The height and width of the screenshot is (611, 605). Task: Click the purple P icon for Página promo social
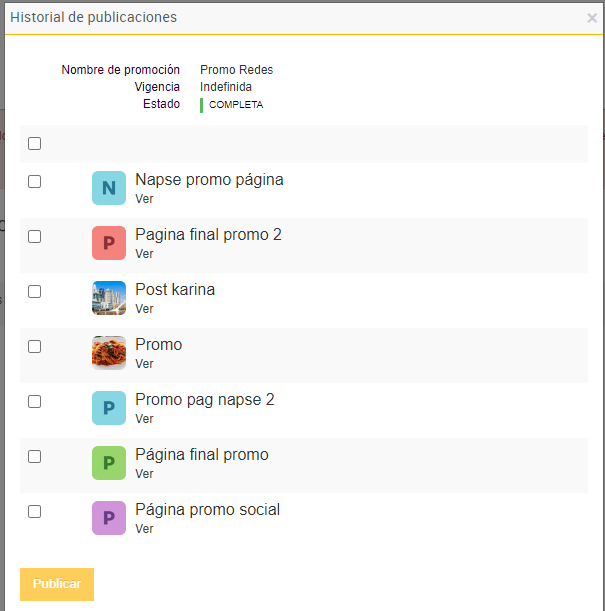(109, 518)
